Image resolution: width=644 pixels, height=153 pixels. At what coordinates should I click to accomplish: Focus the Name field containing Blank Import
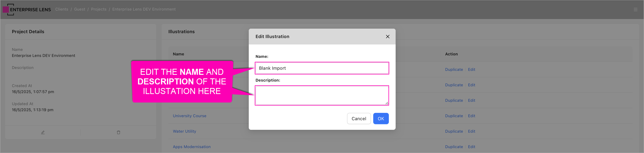tap(321, 68)
